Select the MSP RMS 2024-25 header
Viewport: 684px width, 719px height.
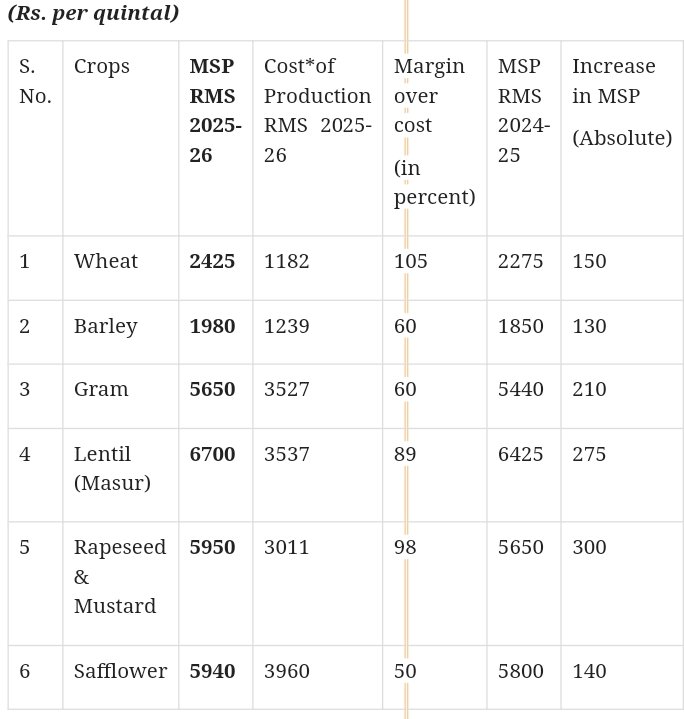tap(524, 111)
